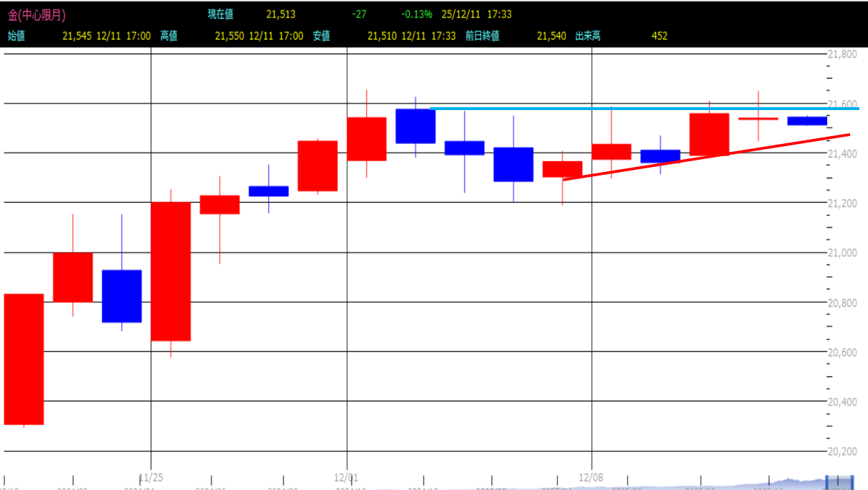The image size is (868, 490).
Task: Select the blue horizontal resistance line
Action: [x=633, y=109]
